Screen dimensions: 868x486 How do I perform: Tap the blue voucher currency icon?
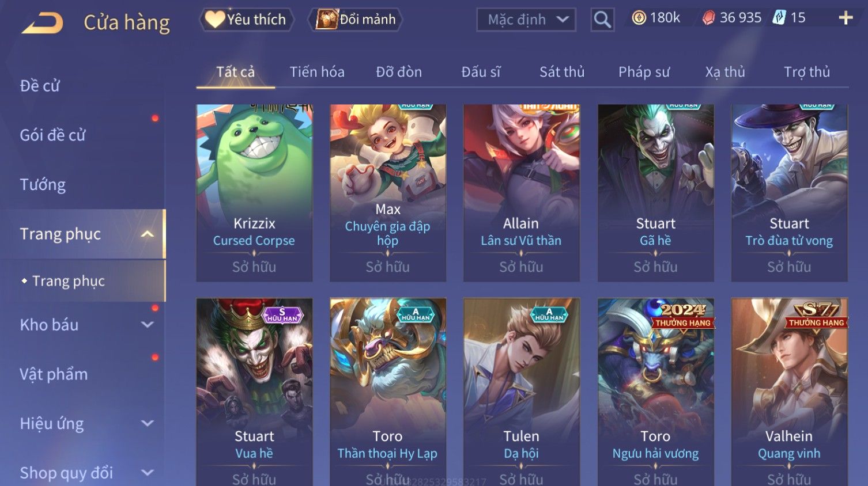tap(779, 18)
